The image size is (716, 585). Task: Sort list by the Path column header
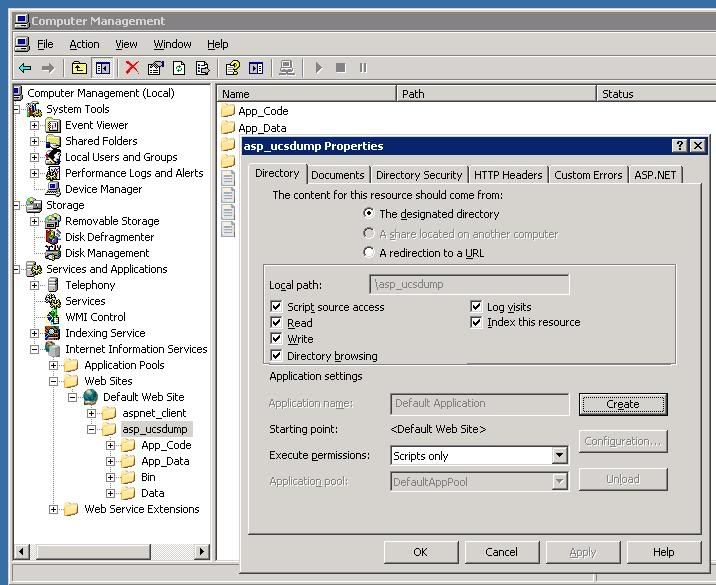pyautogui.click(x=496, y=94)
